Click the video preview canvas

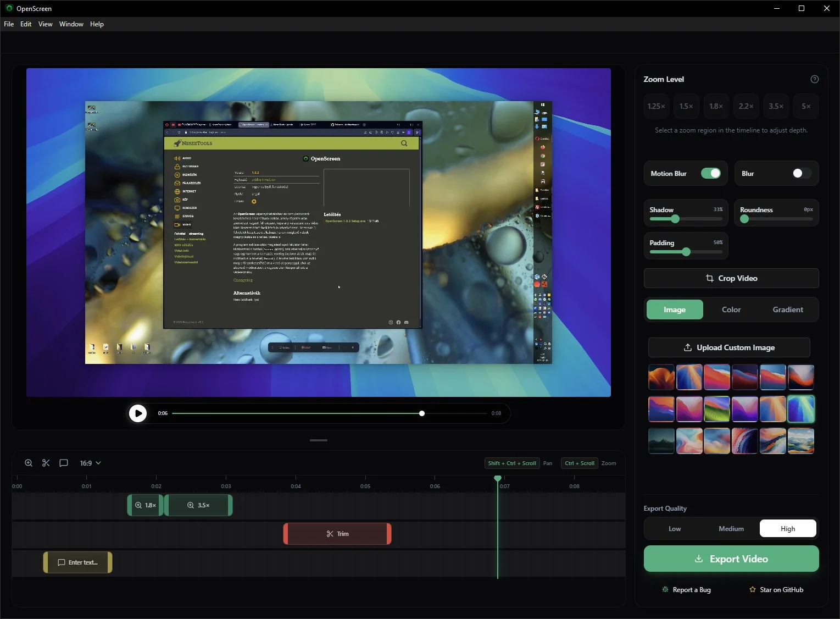point(319,233)
